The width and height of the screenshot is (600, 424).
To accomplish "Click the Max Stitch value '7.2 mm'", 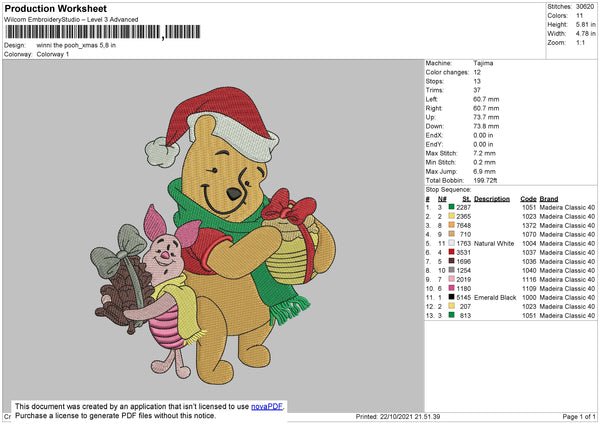I will point(484,153).
